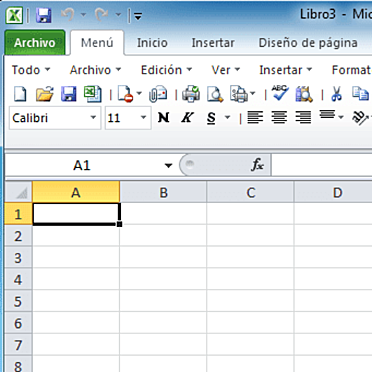The width and height of the screenshot is (372, 372).
Task: Select column D header
Action: 333,192
